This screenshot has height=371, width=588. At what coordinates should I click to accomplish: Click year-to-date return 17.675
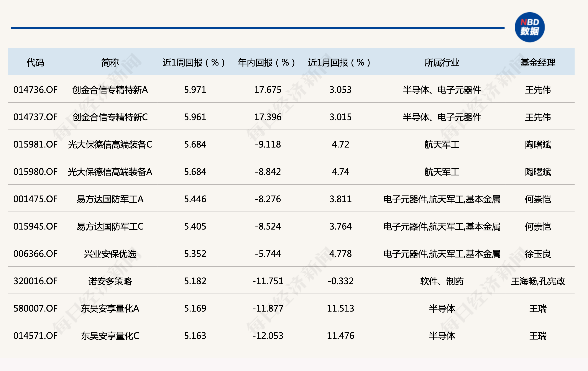coord(268,90)
